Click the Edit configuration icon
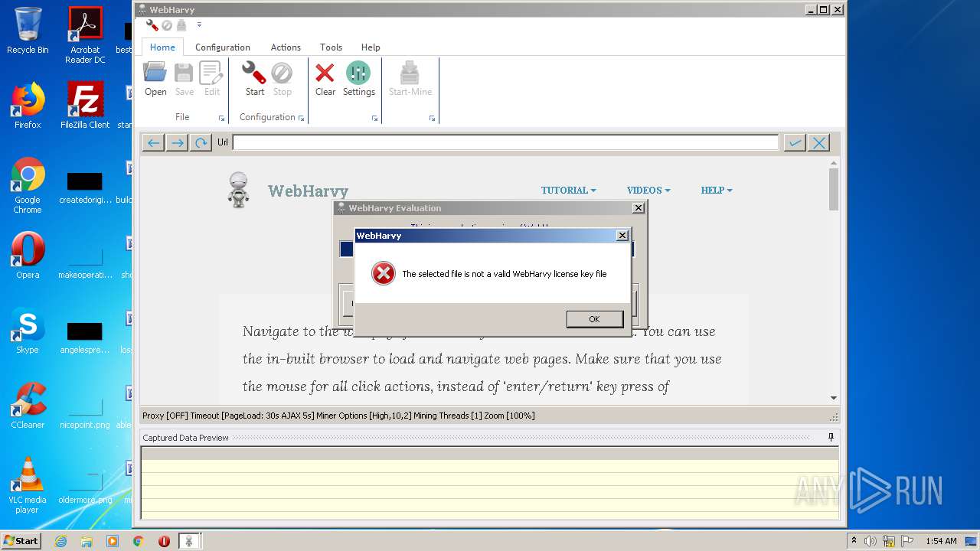 tap(211, 80)
